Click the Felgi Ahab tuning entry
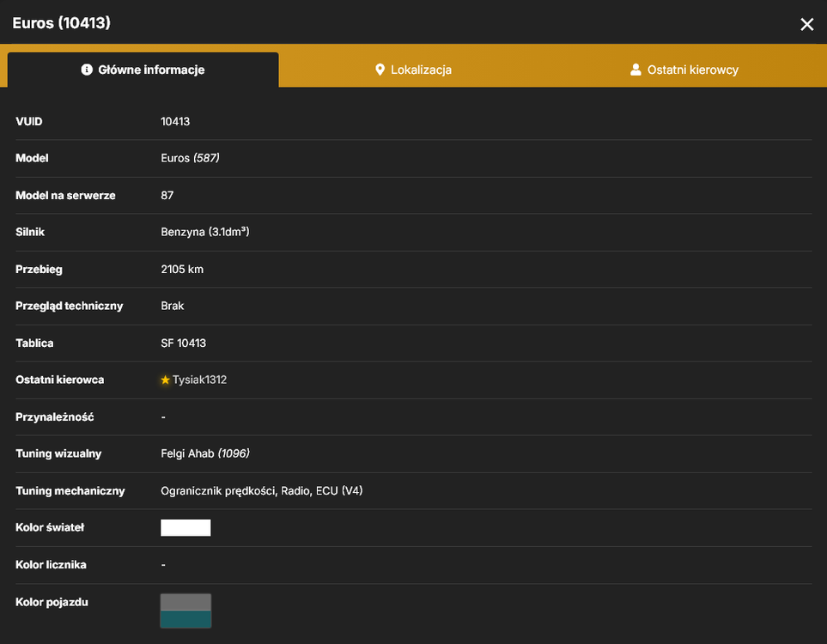827x644 pixels. 205,453
